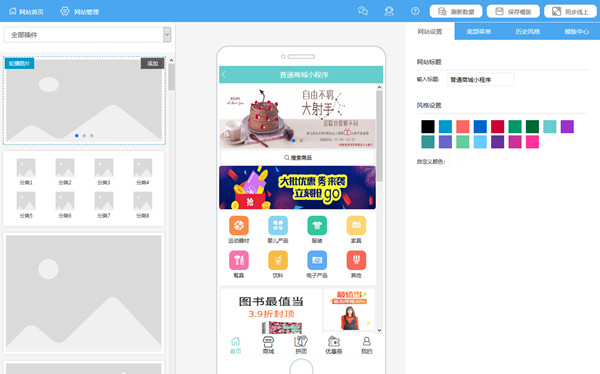Open the 网站管理 gear icon

click(x=65, y=11)
